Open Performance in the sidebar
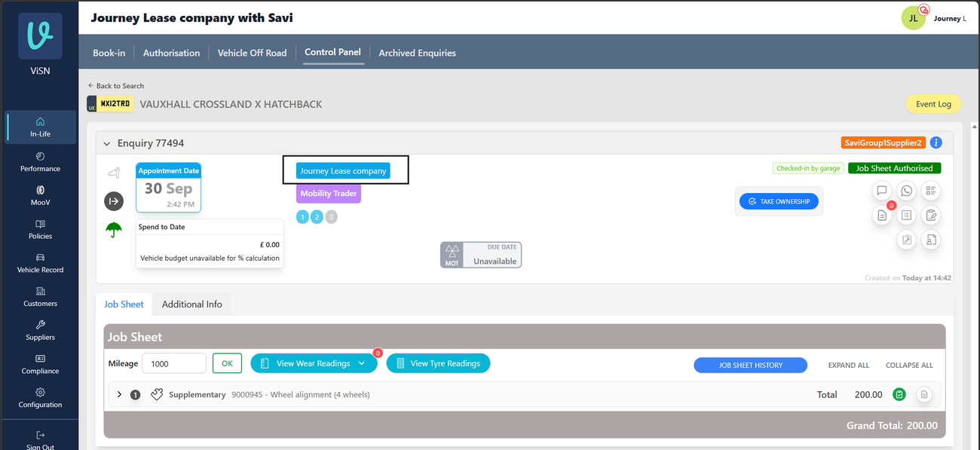980x450 pixels. pyautogui.click(x=41, y=161)
